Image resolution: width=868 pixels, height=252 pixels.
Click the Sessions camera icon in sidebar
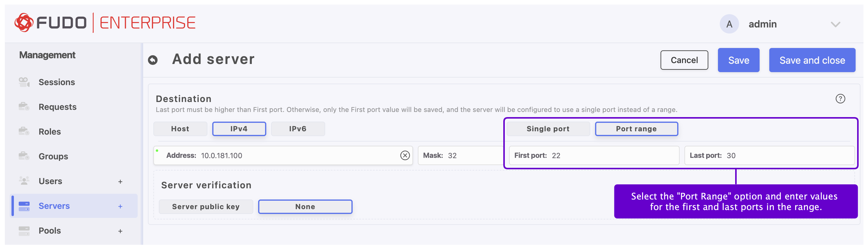[x=24, y=82]
